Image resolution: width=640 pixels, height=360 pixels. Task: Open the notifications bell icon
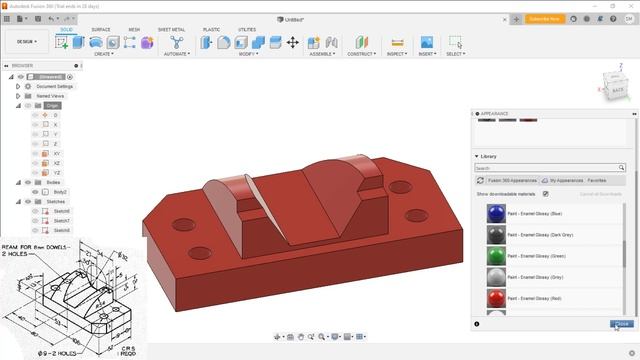tap(600, 19)
